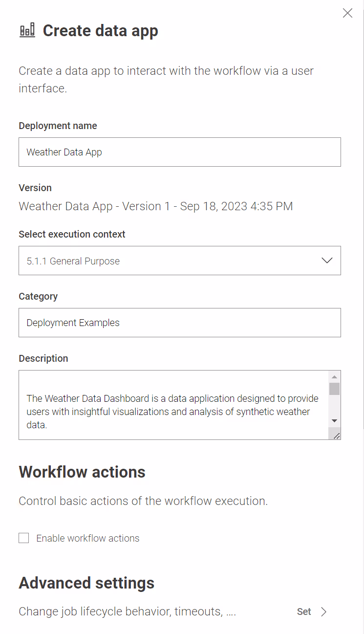Click the Workflow actions section heading
The width and height of the screenshot is (364, 634).
click(x=82, y=472)
